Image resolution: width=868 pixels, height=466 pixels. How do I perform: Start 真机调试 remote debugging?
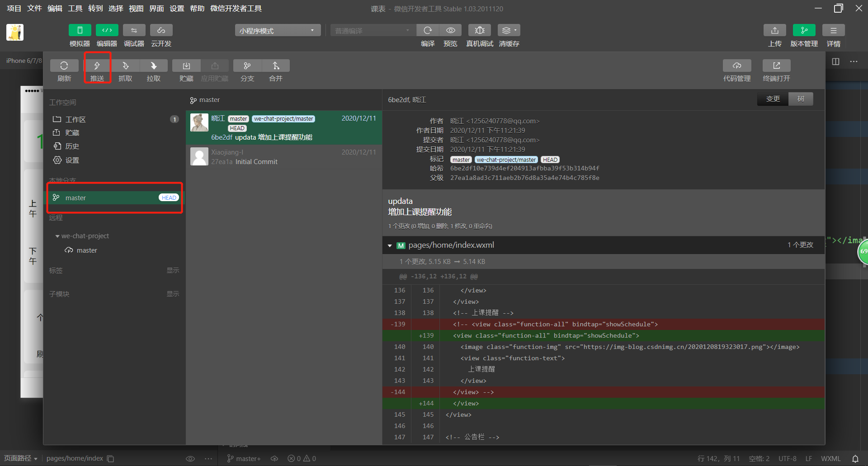tap(480, 30)
